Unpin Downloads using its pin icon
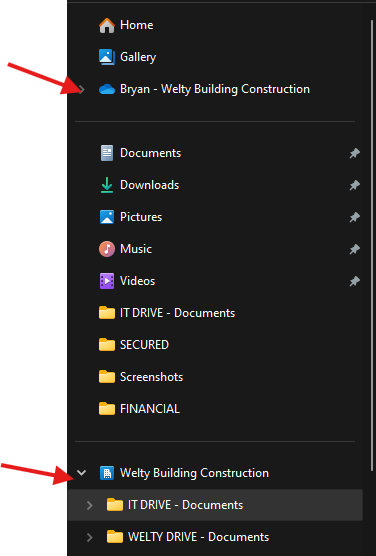 coord(354,185)
